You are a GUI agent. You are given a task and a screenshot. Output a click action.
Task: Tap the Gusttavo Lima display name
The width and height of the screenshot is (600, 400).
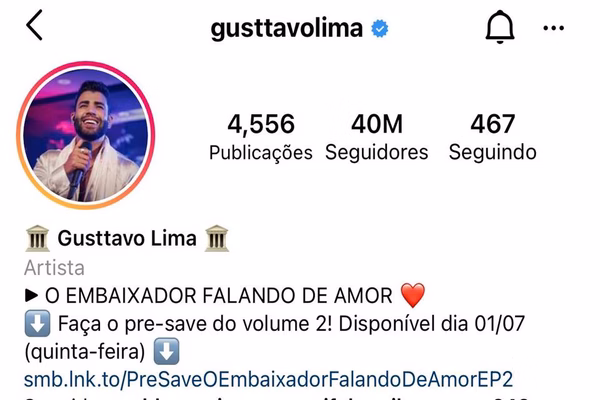127,238
